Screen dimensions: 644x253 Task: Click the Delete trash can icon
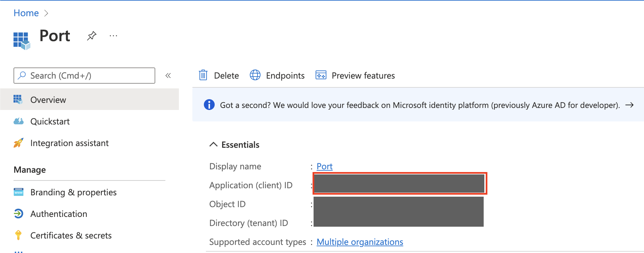(203, 75)
